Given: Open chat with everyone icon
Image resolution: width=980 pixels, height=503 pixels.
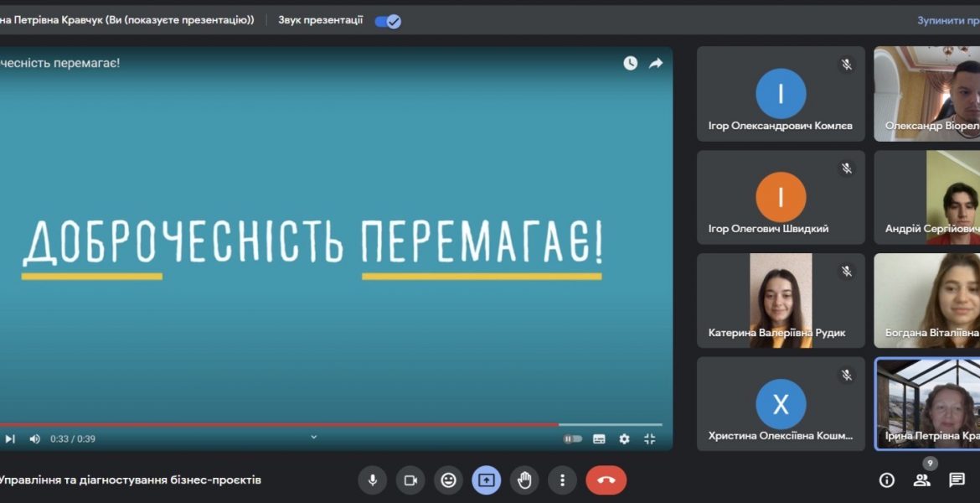Looking at the screenshot, I should pos(957,480).
